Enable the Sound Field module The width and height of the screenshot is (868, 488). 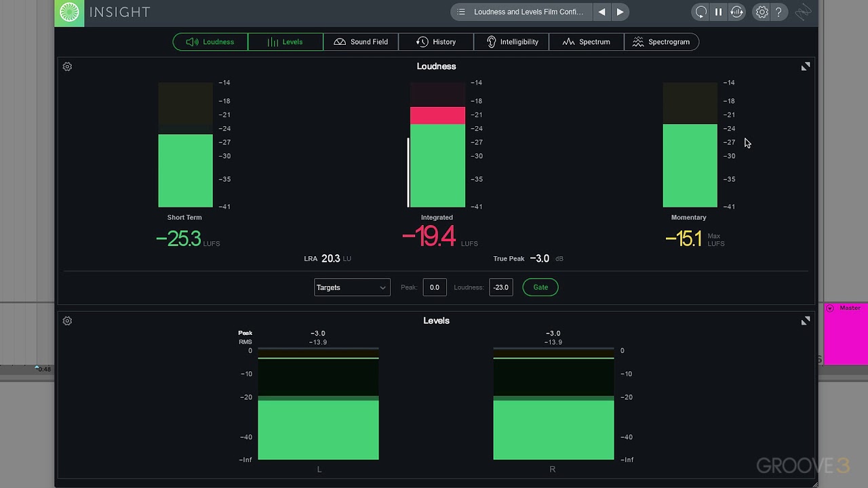pyautogui.click(x=361, y=42)
